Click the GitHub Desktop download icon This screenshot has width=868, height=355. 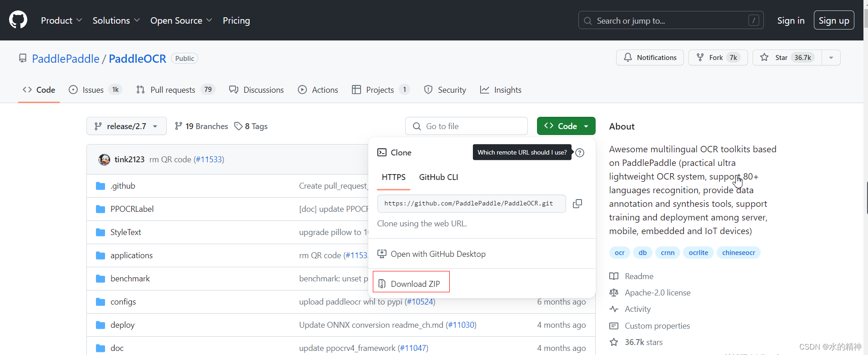(382, 254)
